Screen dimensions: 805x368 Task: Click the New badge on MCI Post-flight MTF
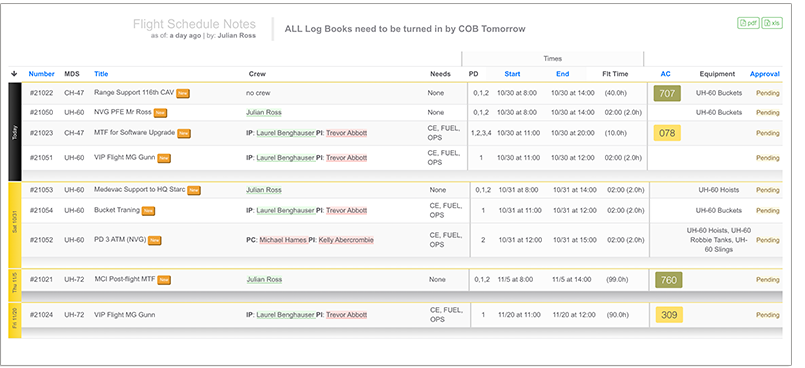(164, 280)
